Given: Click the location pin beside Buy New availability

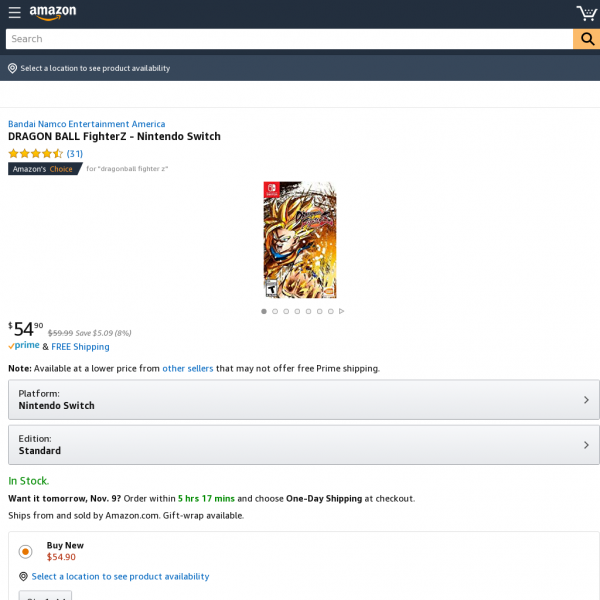Looking at the screenshot, I should (23, 576).
